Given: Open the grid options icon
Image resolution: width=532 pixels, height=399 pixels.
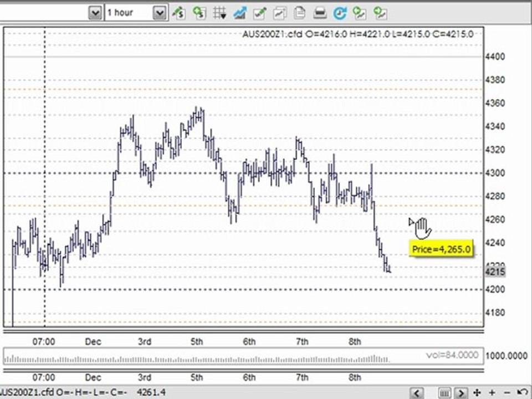Looking at the screenshot, I should coord(219,13).
